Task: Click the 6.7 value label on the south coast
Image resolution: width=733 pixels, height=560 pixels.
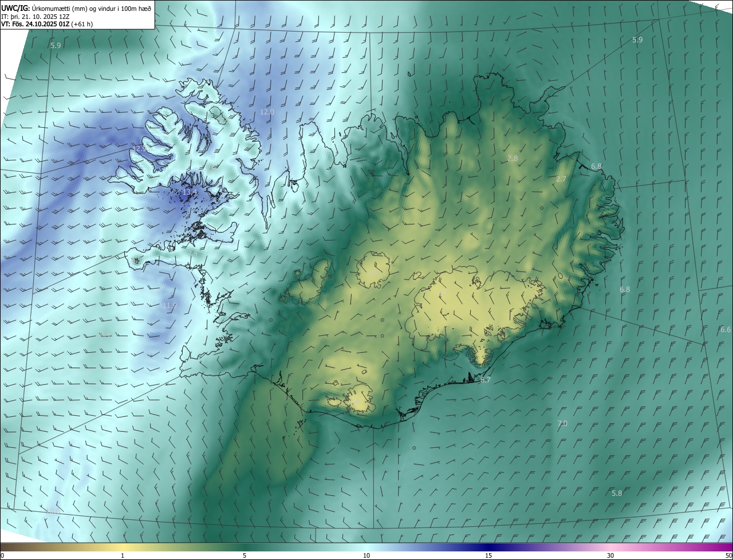Action: click(485, 380)
